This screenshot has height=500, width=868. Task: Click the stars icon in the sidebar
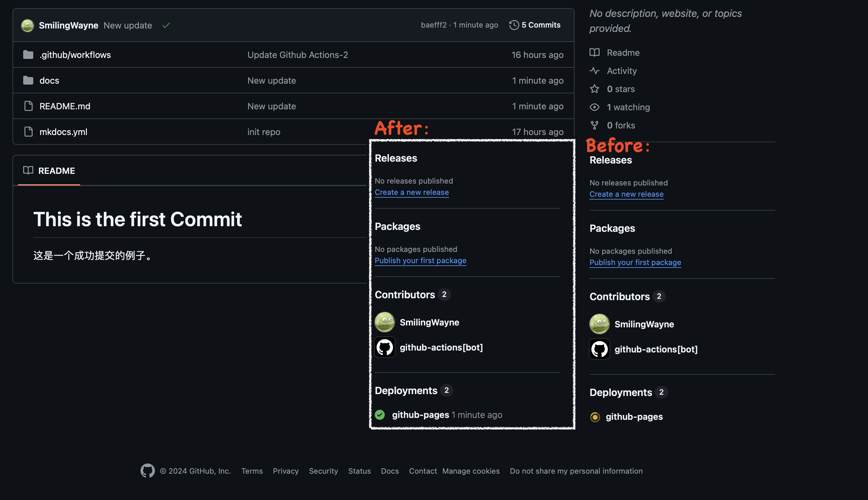click(595, 89)
